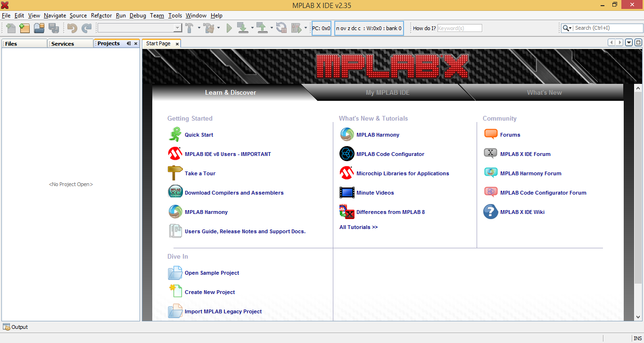Expand the Read Device Memory dropdown arrow
Screen dimensions: 644x343
pos(272,28)
